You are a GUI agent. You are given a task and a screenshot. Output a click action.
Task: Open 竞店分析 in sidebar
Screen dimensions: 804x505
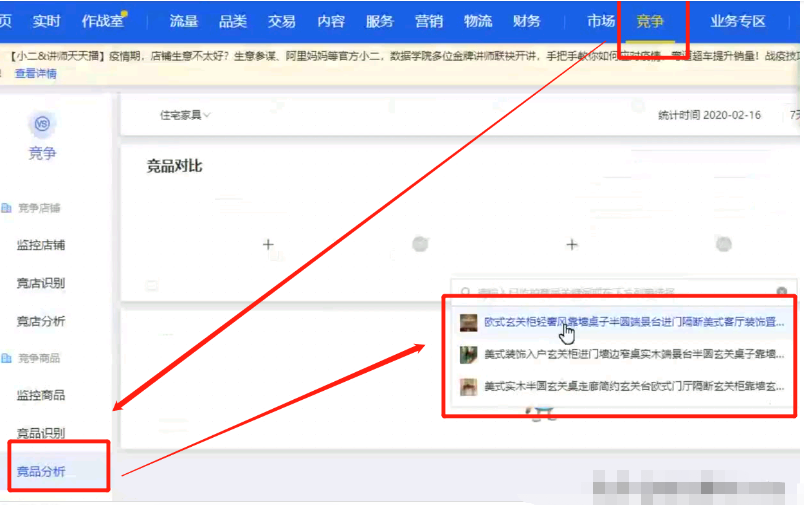click(41, 321)
